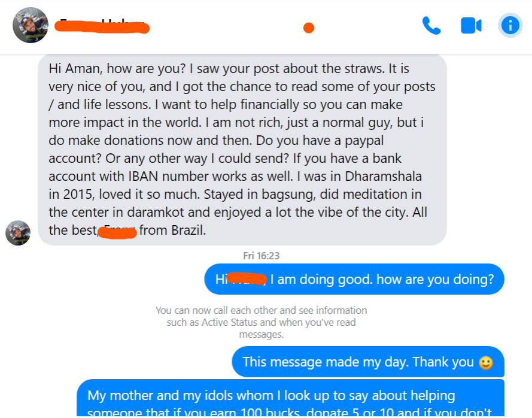Image resolution: width=532 pixels, height=418 pixels.
Task: Open conversation information with the i icon
Action: click(x=510, y=26)
